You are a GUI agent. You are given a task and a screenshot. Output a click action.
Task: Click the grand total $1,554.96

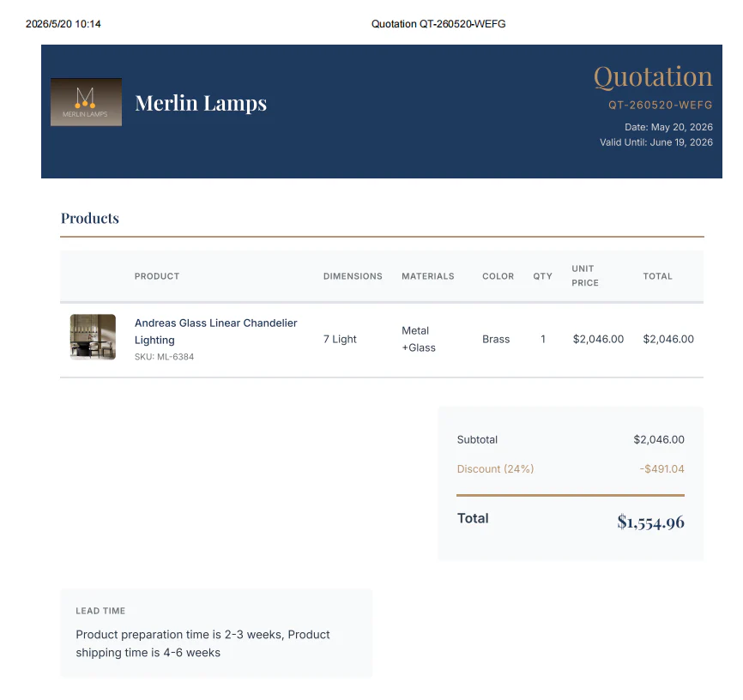pos(650,522)
